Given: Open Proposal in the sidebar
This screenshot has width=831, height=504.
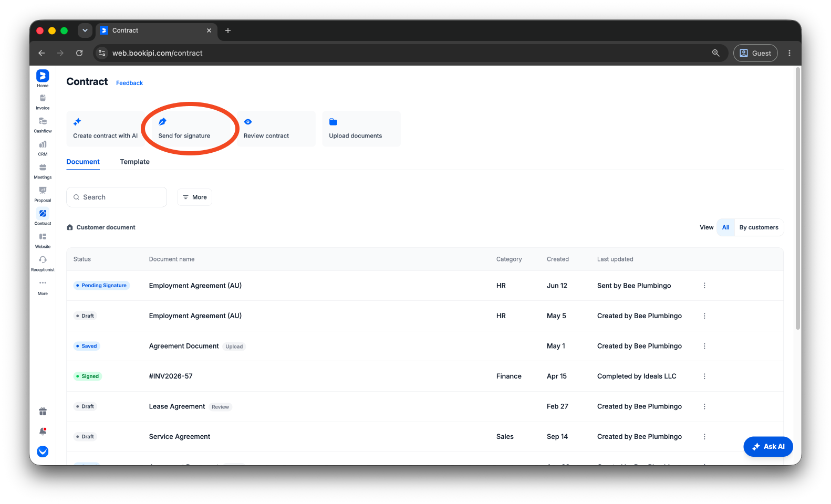Looking at the screenshot, I should pos(43,194).
